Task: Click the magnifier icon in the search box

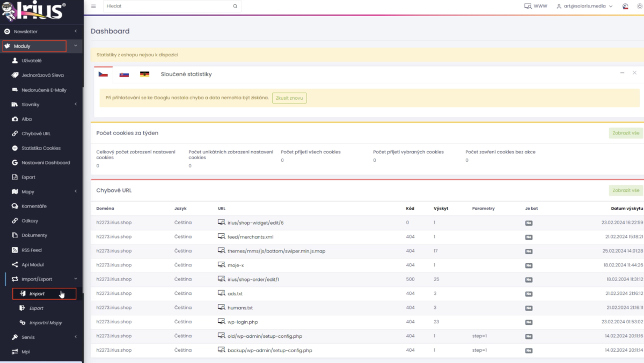Action: click(235, 6)
